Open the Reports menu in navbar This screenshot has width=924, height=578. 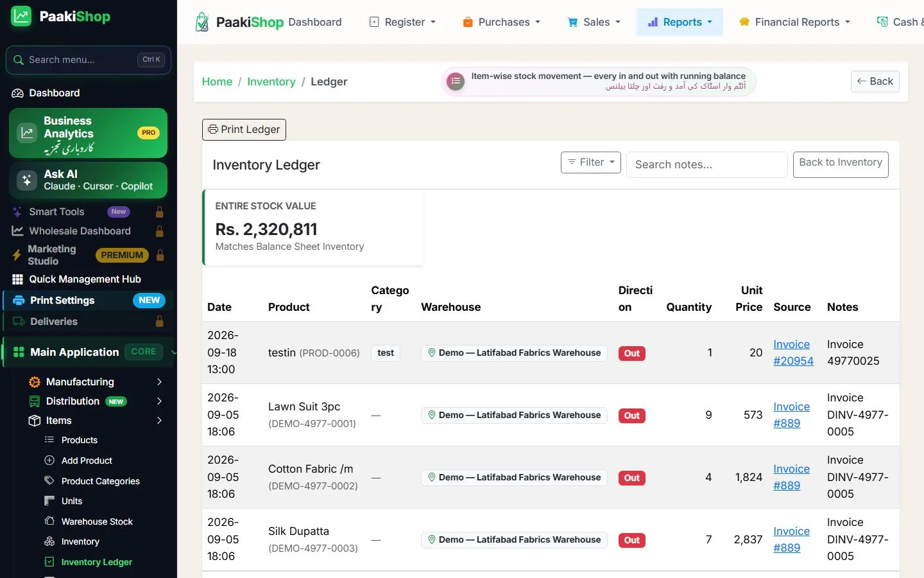(x=680, y=22)
